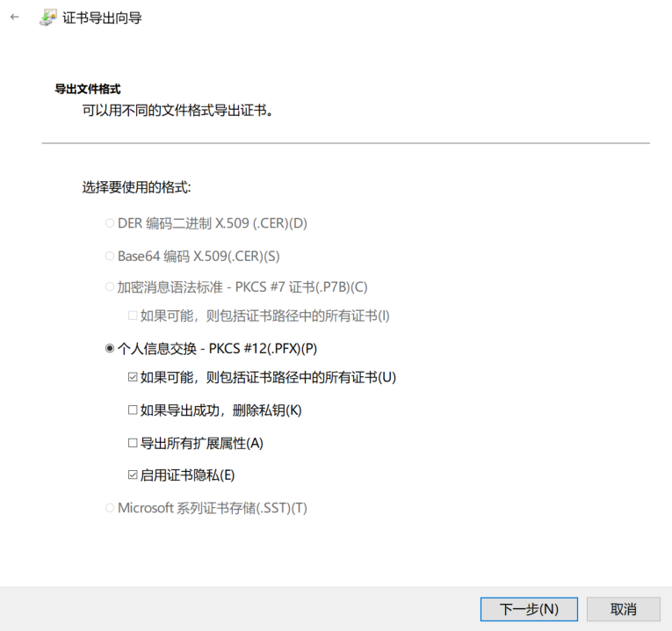The width and height of the screenshot is (672, 631).
Task: Click the 取消 button
Action: click(x=623, y=609)
